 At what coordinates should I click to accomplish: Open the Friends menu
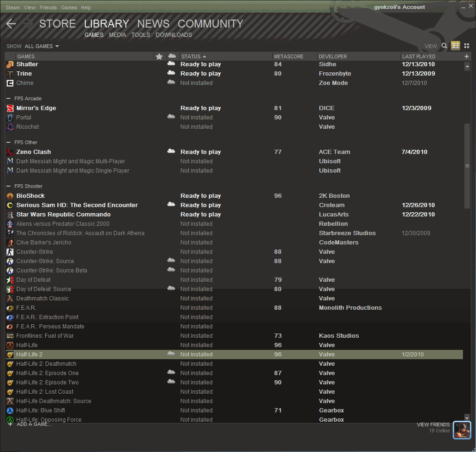pos(48,7)
